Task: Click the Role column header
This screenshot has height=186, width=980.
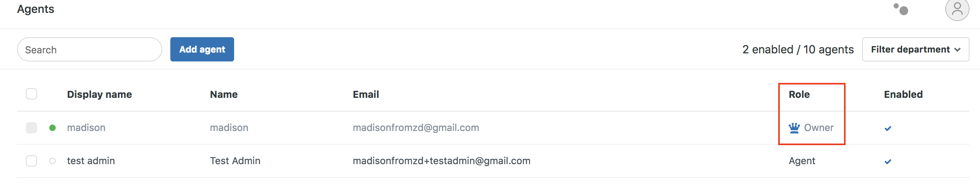Action: click(799, 94)
